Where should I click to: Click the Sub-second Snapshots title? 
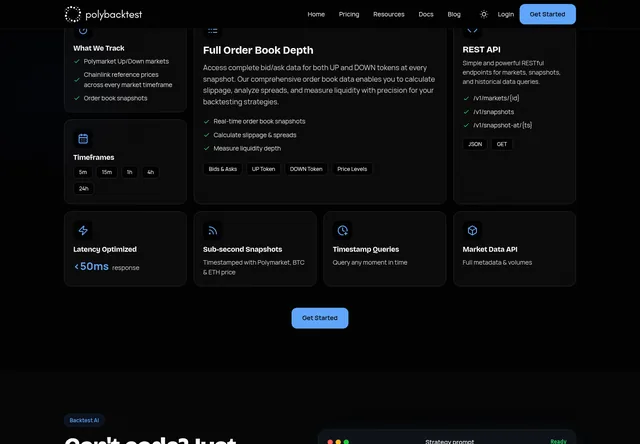pos(242,249)
